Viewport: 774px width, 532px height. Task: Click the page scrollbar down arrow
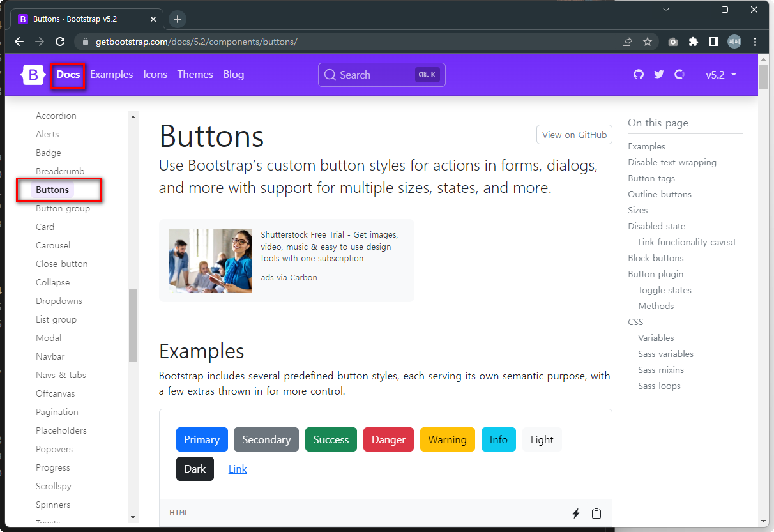[763, 521]
